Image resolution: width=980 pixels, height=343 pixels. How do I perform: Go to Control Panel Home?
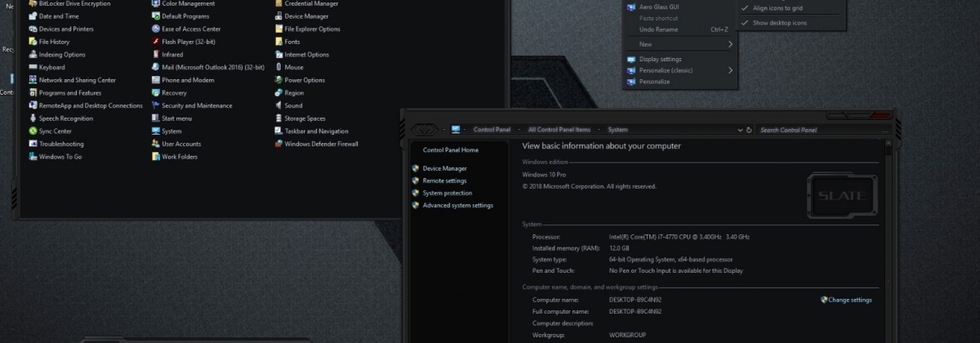[451, 150]
